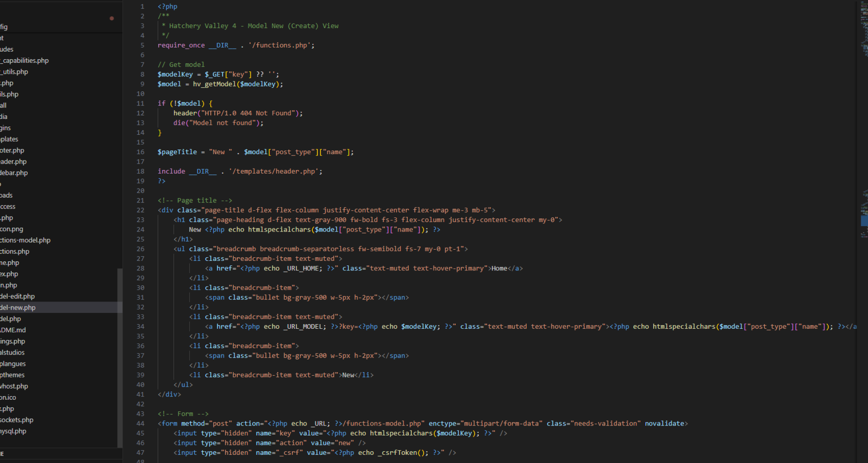Open the README.md file
The image size is (868, 463).
(14, 330)
